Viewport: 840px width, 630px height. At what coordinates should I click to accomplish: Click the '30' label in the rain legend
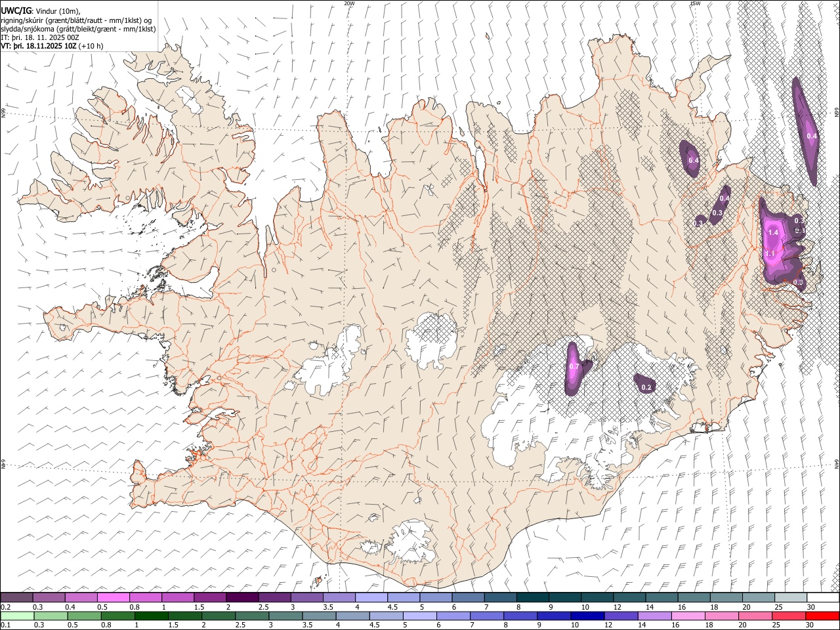809,625
